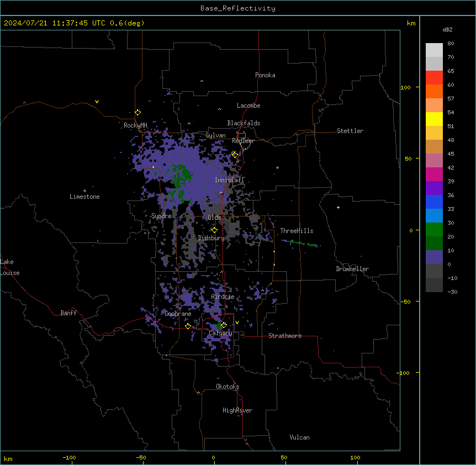The image size is (476, 465).
Task: Click the Lacombe city label
Action: pos(248,105)
